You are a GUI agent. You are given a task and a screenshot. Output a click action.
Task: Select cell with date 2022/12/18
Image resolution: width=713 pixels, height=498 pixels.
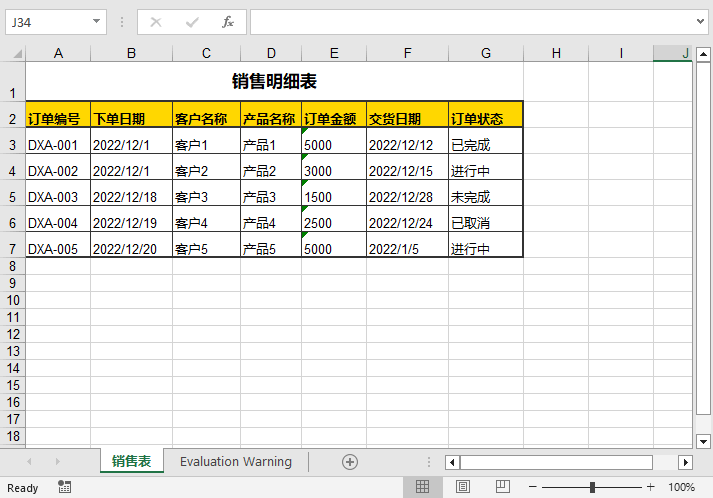131,192
